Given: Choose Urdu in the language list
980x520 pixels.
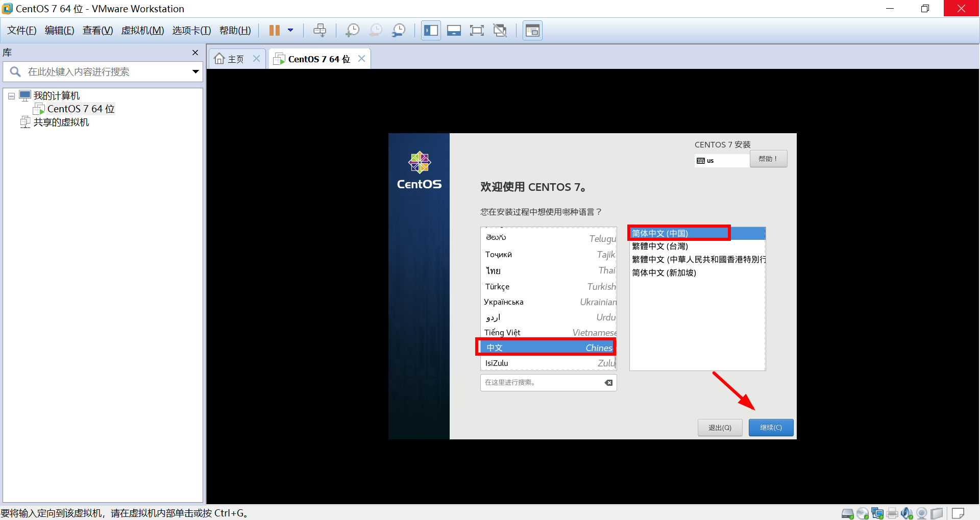Looking at the screenshot, I should tap(549, 317).
